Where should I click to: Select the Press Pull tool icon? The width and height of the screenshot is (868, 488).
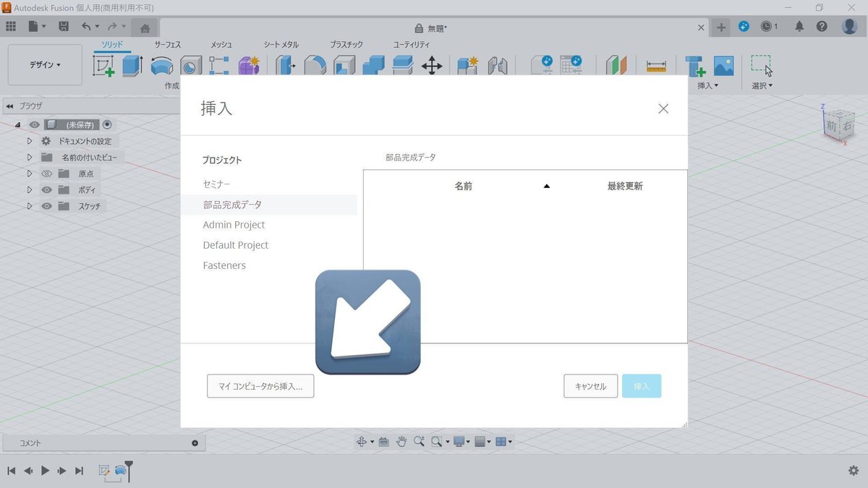click(x=286, y=66)
